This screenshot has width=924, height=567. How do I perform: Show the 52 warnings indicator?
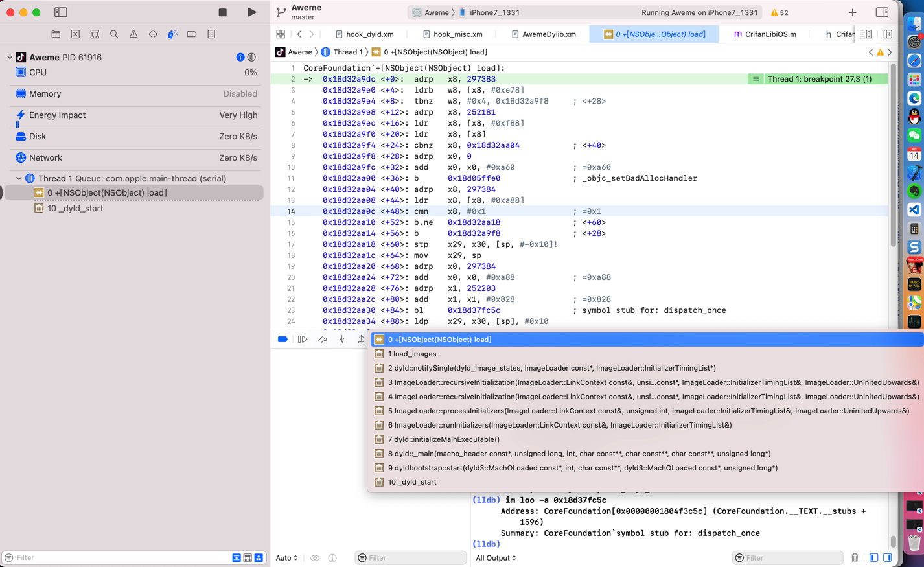click(x=780, y=12)
